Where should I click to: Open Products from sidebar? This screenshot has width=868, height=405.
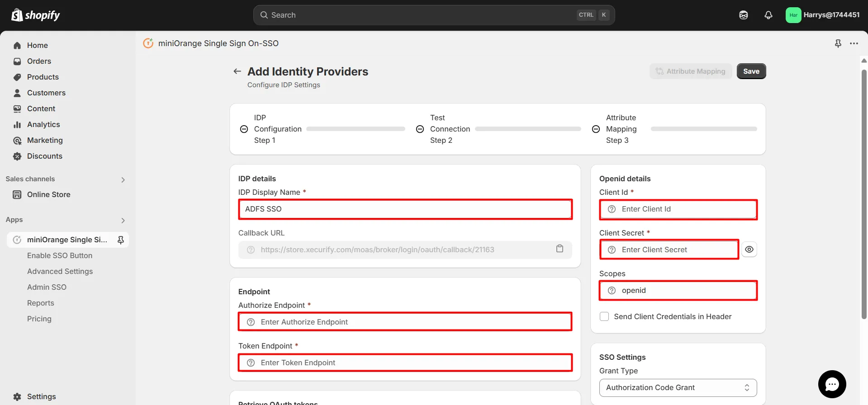click(43, 77)
